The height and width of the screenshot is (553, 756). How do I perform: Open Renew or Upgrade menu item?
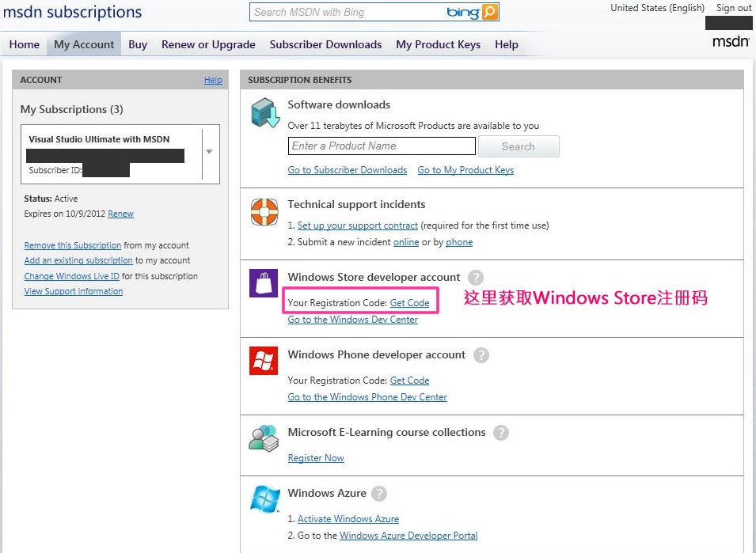click(208, 44)
